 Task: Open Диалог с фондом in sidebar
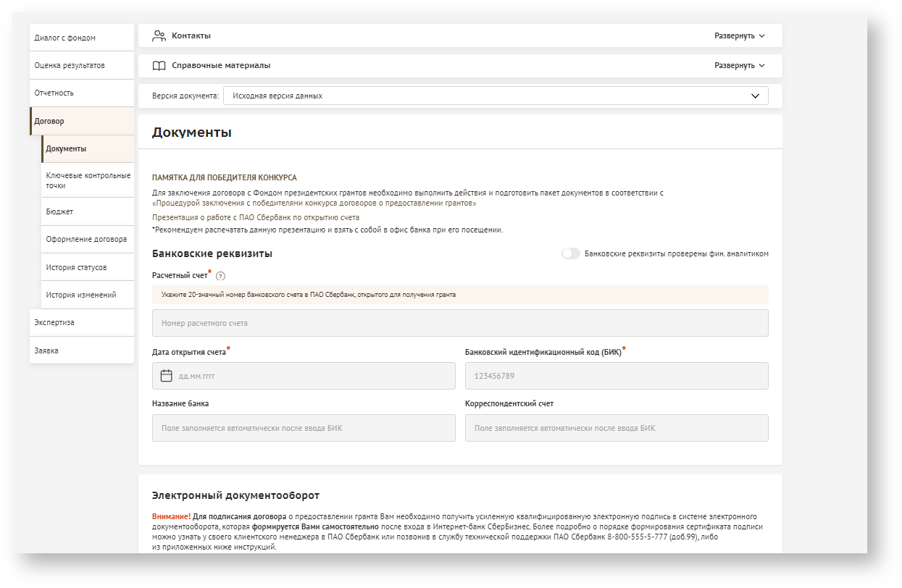pos(65,38)
